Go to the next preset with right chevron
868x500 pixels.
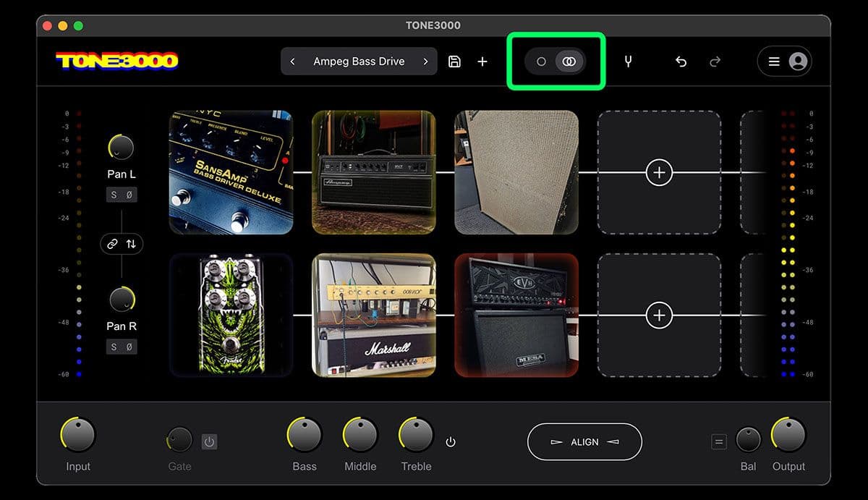(x=425, y=62)
